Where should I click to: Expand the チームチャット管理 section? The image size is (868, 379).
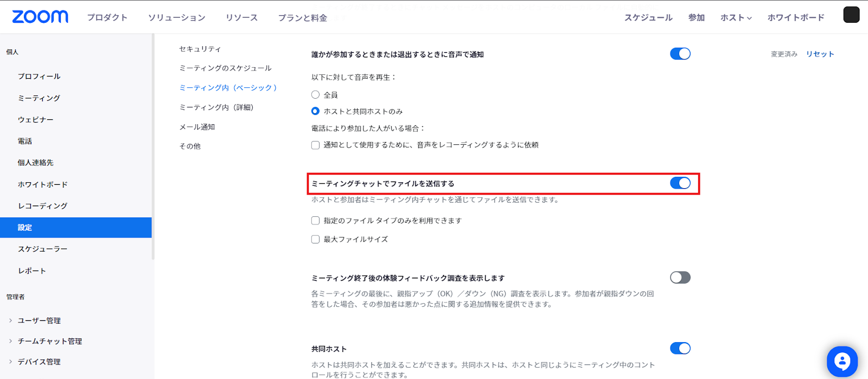49,341
